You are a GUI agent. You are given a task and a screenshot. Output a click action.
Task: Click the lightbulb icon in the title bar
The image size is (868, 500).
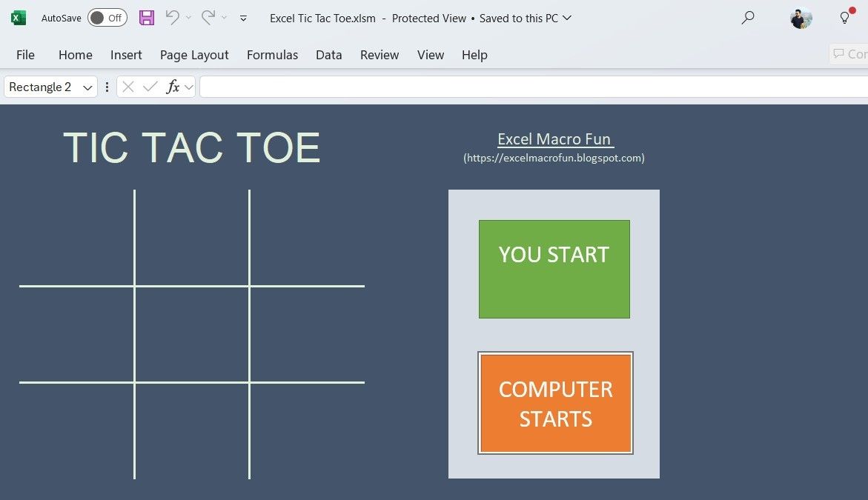pos(845,18)
